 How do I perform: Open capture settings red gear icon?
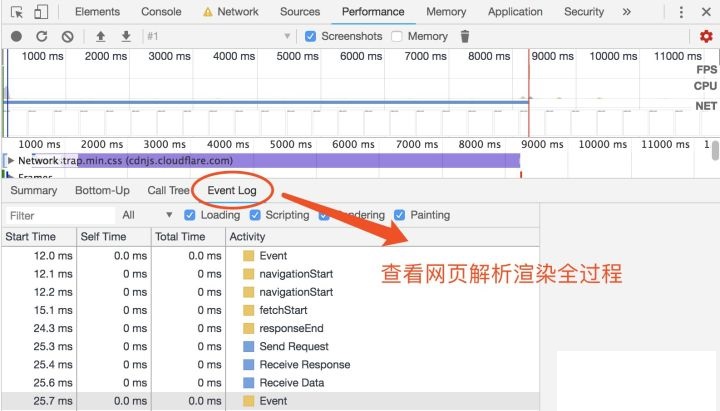[706, 36]
